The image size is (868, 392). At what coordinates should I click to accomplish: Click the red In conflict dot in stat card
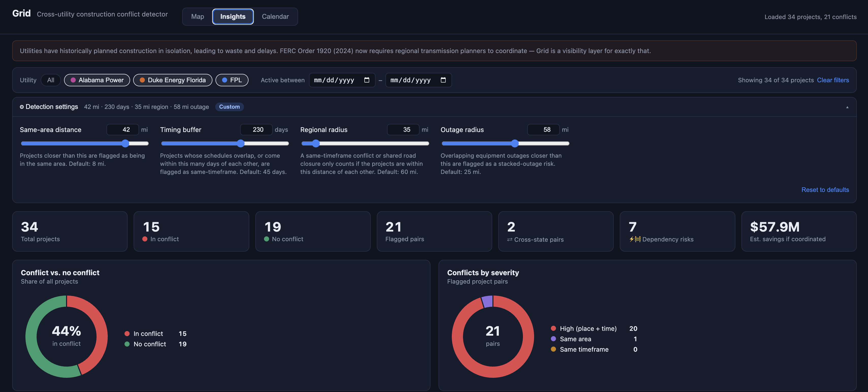[x=145, y=239]
